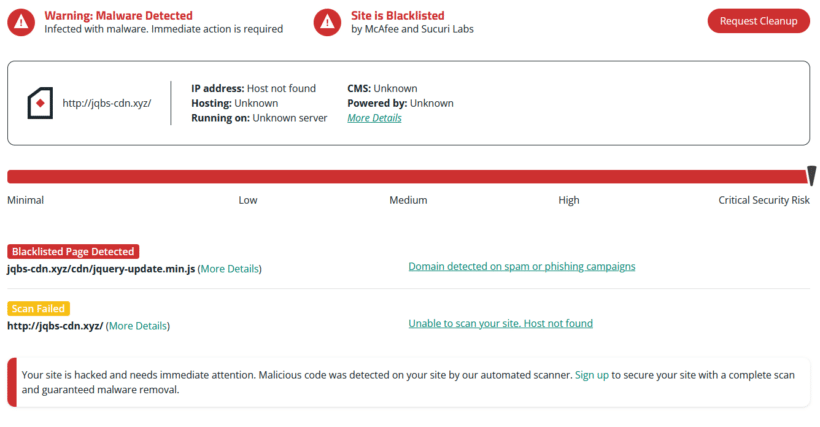
Task: Click the http://jqbs-cdn.xyz/ URL in info box
Action: pyautogui.click(x=106, y=103)
